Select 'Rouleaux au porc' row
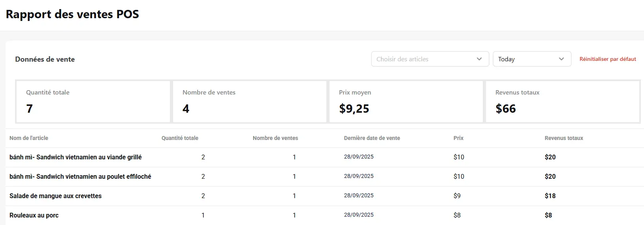The width and height of the screenshot is (644, 225). pos(325,216)
